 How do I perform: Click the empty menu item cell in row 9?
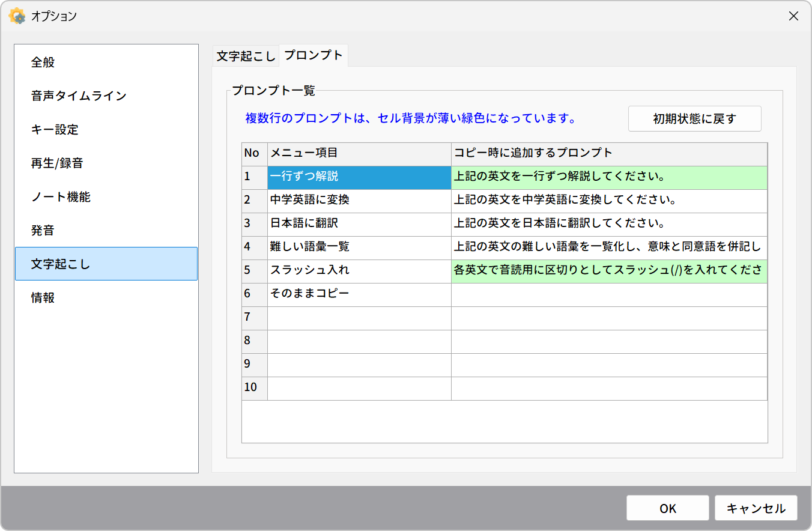pos(359,365)
